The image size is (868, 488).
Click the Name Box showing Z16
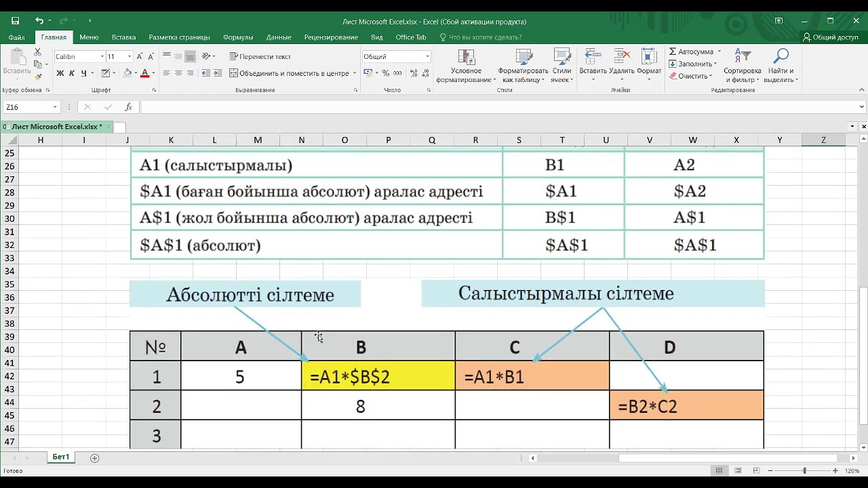pos(31,107)
